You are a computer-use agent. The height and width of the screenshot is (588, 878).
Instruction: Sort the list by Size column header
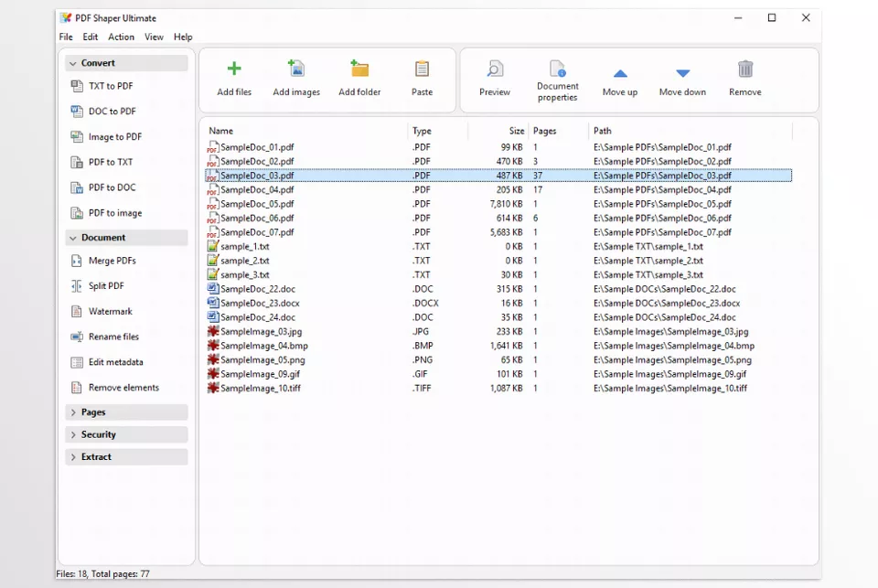pos(517,131)
